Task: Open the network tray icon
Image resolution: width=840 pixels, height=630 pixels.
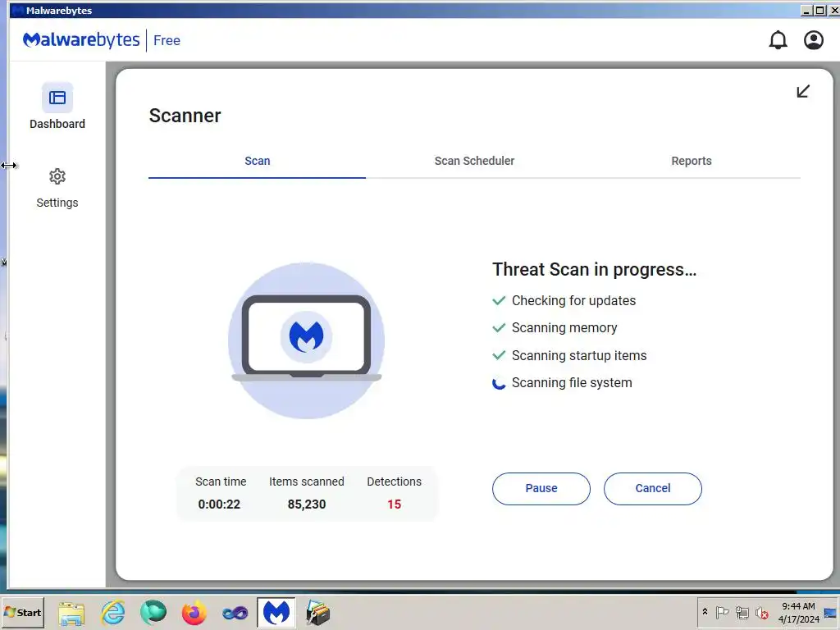Action: [742, 612]
